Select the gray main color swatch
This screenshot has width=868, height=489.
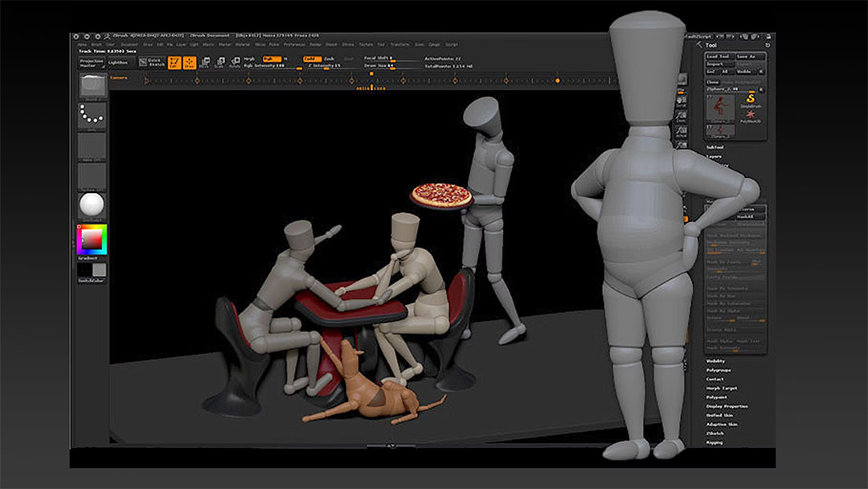pyautogui.click(x=99, y=270)
